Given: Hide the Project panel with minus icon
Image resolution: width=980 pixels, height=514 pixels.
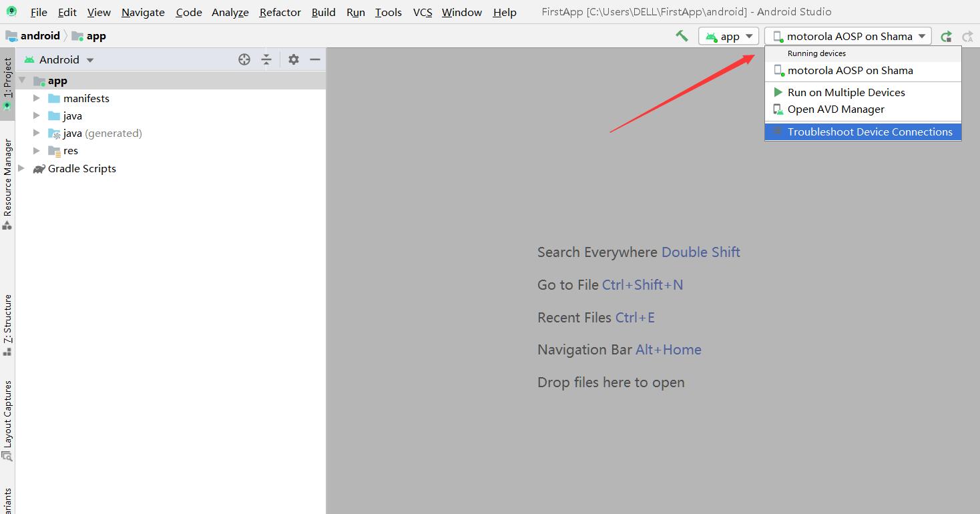Looking at the screenshot, I should point(315,59).
